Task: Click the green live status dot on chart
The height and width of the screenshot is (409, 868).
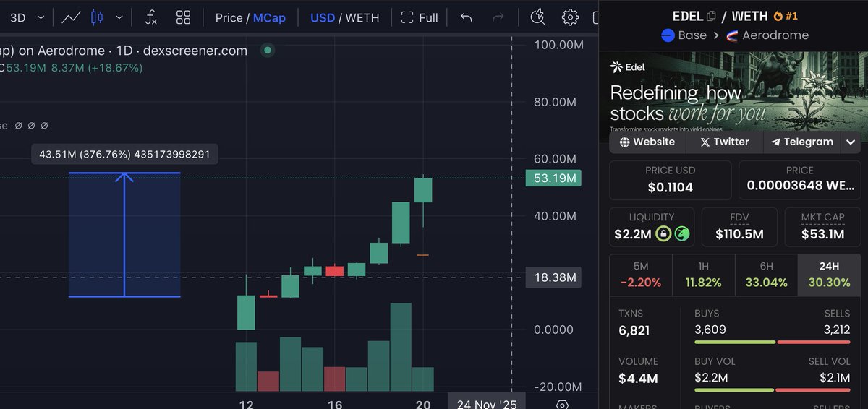Action: click(268, 51)
